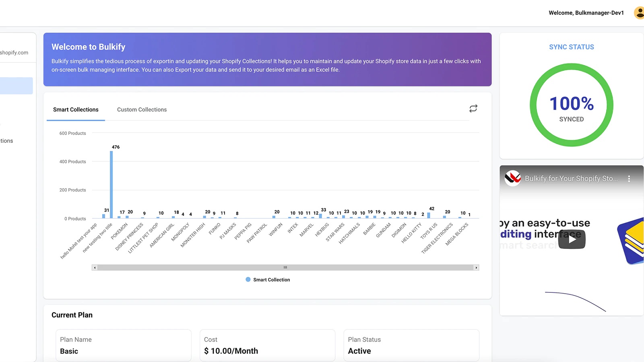Open the "Bulkify for Your Shopify Sto..." video title
644x362 pixels.
(571, 179)
